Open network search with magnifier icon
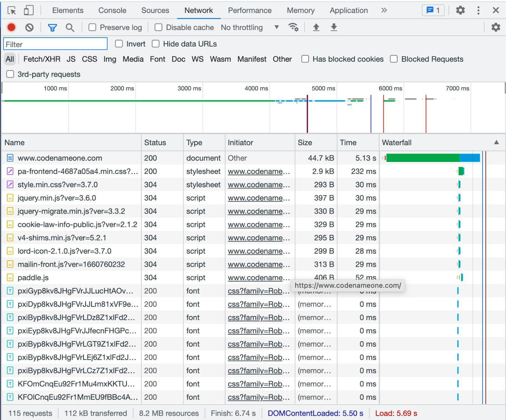Image resolution: width=506 pixels, height=420 pixels. pos(70,27)
